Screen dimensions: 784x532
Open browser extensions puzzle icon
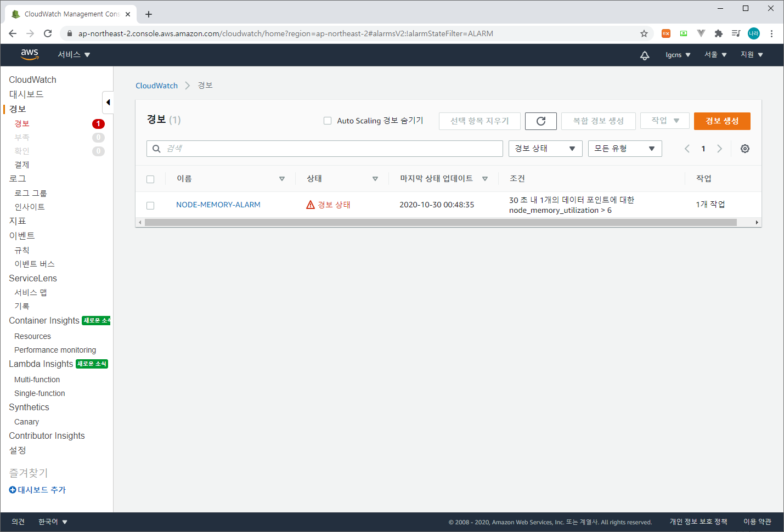(719, 33)
